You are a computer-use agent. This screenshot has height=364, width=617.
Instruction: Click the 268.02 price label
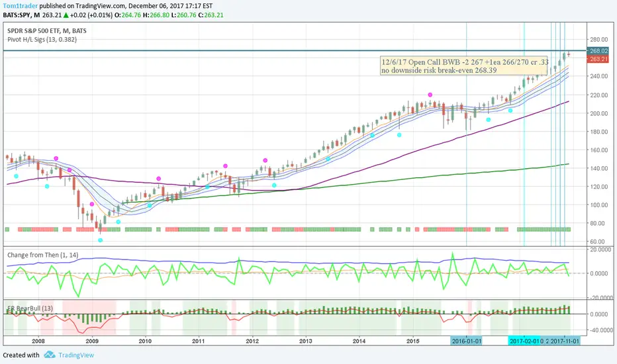[598, 51]
